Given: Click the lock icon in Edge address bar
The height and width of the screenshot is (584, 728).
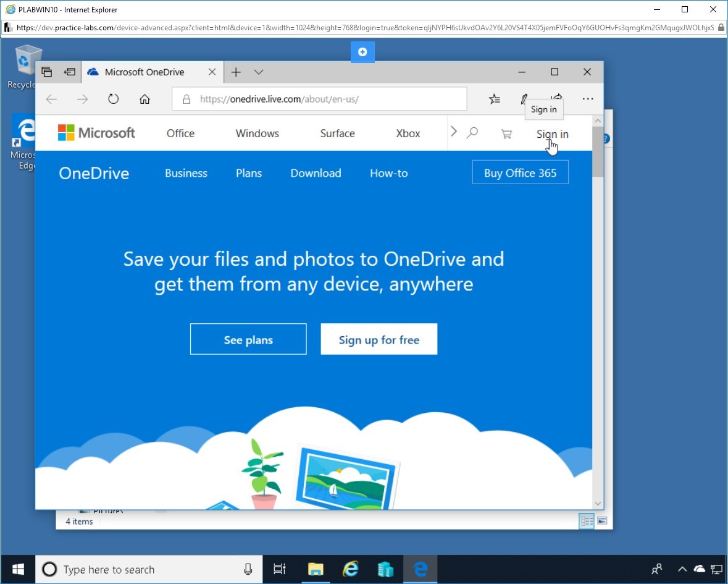Looking at the screenshot, I should 186,99.
